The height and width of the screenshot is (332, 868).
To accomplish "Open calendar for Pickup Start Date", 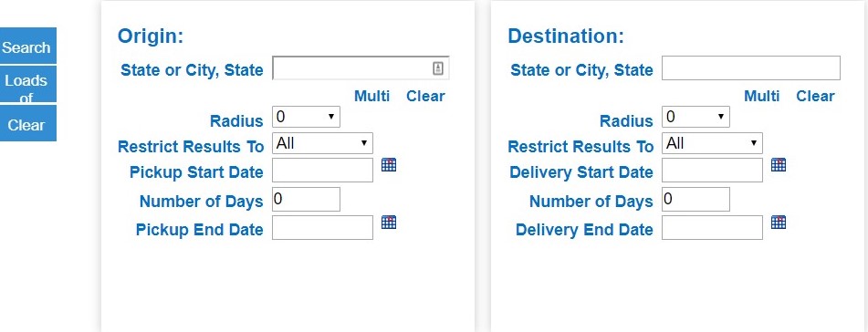I will point(389,164).
